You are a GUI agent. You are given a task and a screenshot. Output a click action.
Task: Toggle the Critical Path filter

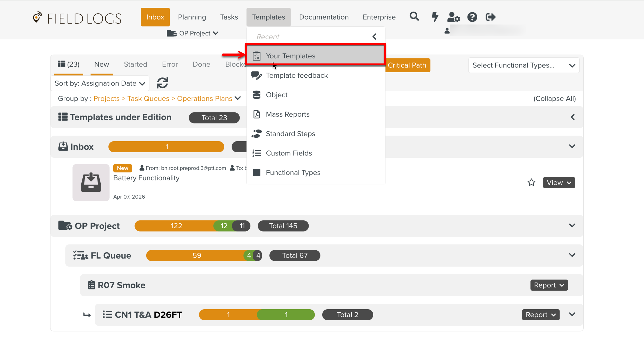tap(407, 65)
